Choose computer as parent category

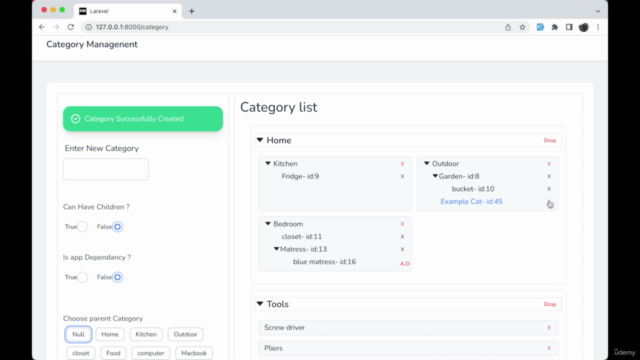click(151, 353)
